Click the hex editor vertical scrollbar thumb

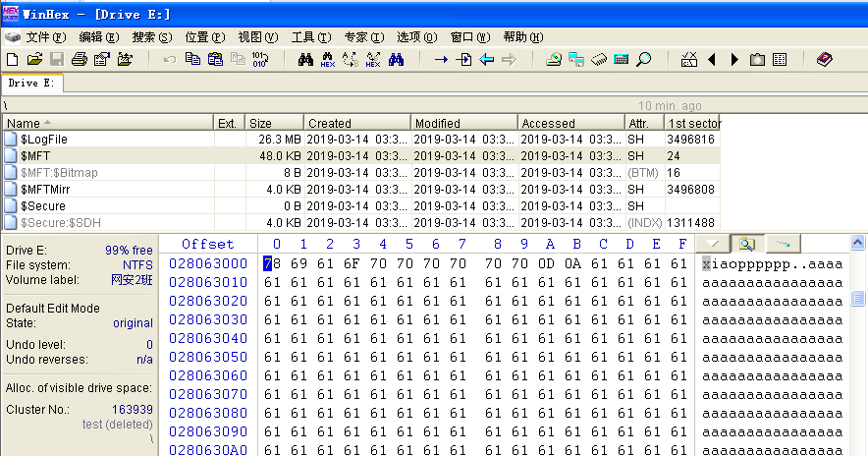(x=857, y=298)
